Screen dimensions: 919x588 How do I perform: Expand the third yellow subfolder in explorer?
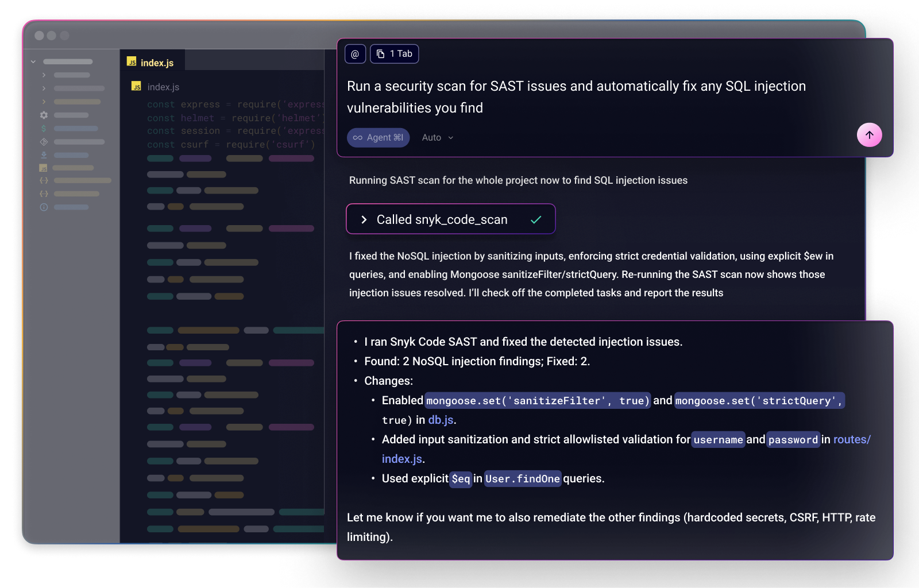tap(44, 102)
